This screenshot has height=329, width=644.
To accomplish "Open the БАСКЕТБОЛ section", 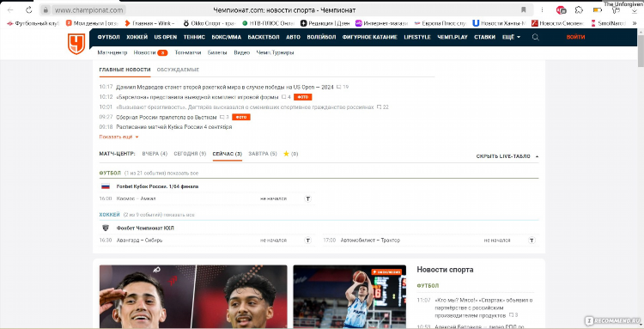I will (264, 37).
